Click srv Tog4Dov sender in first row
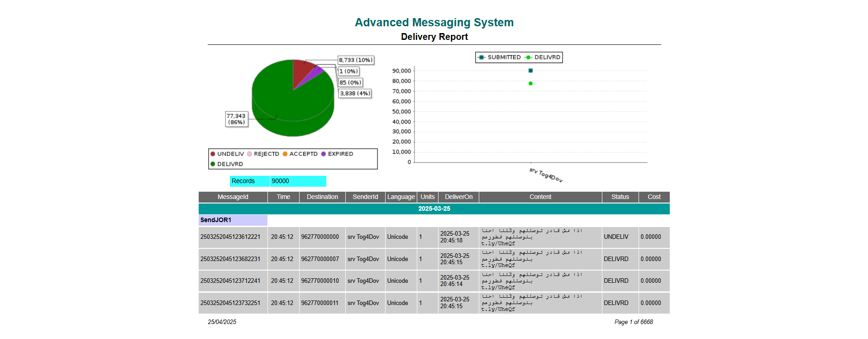The width and height of the screenshot is (868, 339). pyautogui.click(x=363, y=237)
